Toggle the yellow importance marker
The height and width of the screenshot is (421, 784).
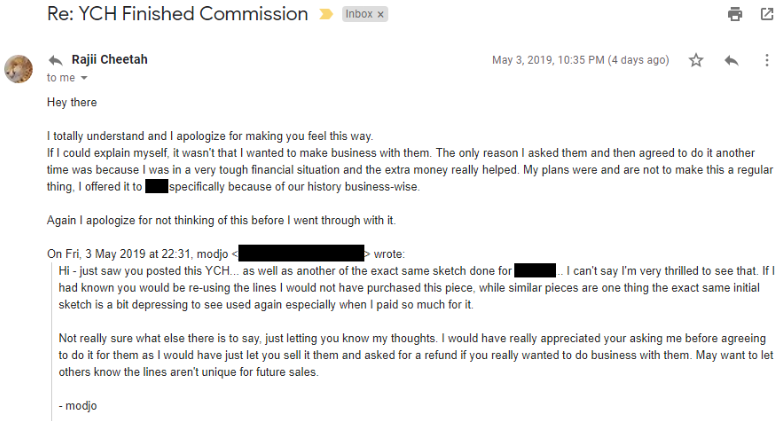(326, 14)
